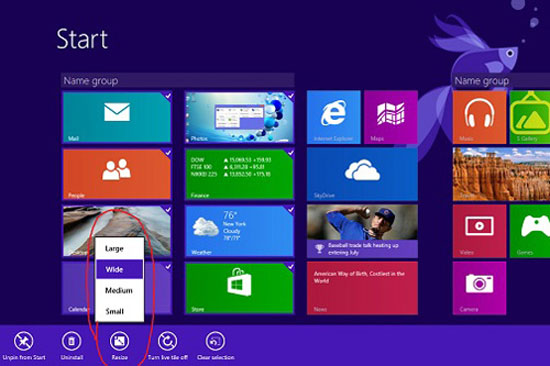The width and height of the screenshot is (550, 366).
Task: Uncheck the Calendar tile checkmark
Action: (x=168, y=266)
